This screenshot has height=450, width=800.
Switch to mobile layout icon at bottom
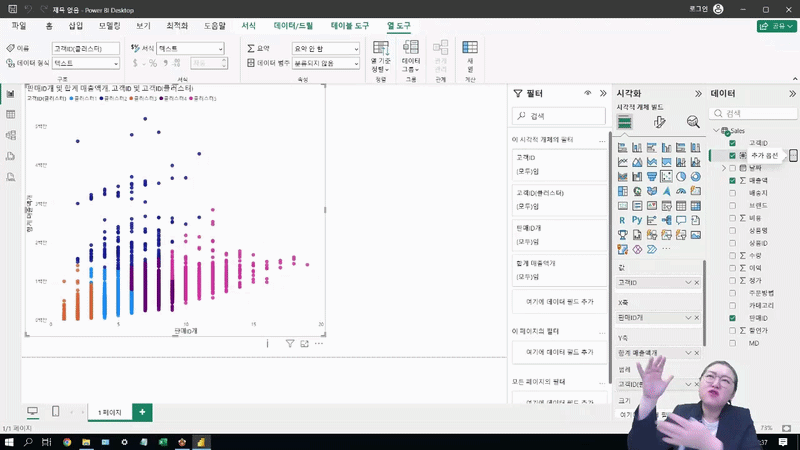(x=55, y=412)
